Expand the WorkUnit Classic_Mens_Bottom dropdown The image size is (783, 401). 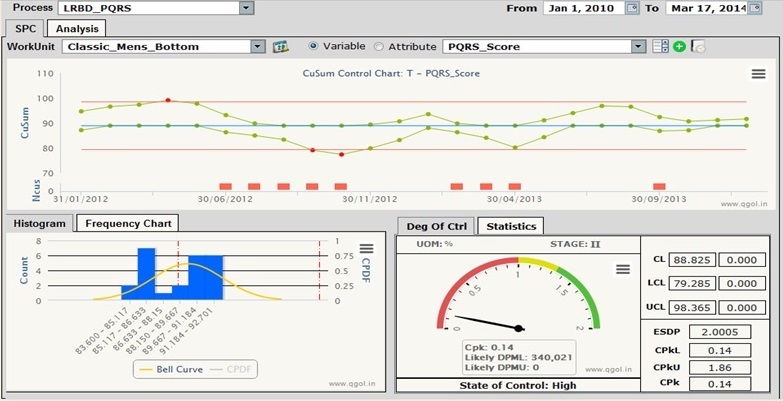click(258, 47)
